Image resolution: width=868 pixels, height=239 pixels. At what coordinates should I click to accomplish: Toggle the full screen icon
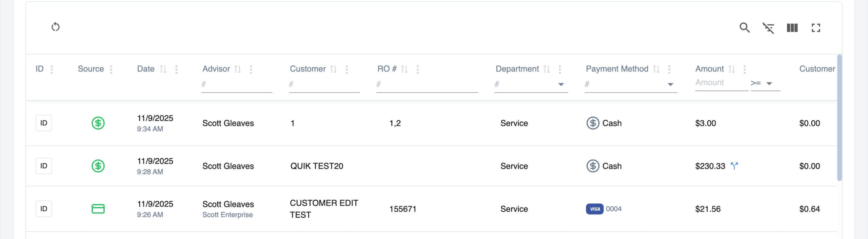click(x=816, y=28)
